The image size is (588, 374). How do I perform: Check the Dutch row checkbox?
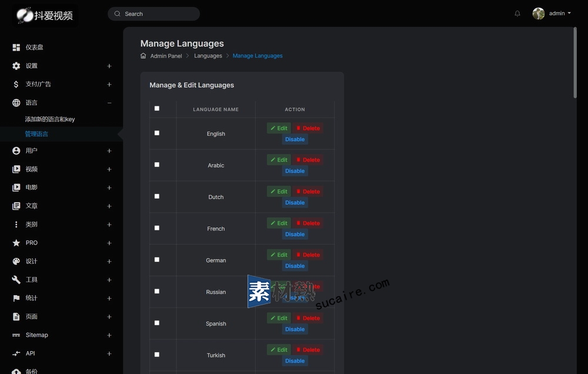coord(157,196)
